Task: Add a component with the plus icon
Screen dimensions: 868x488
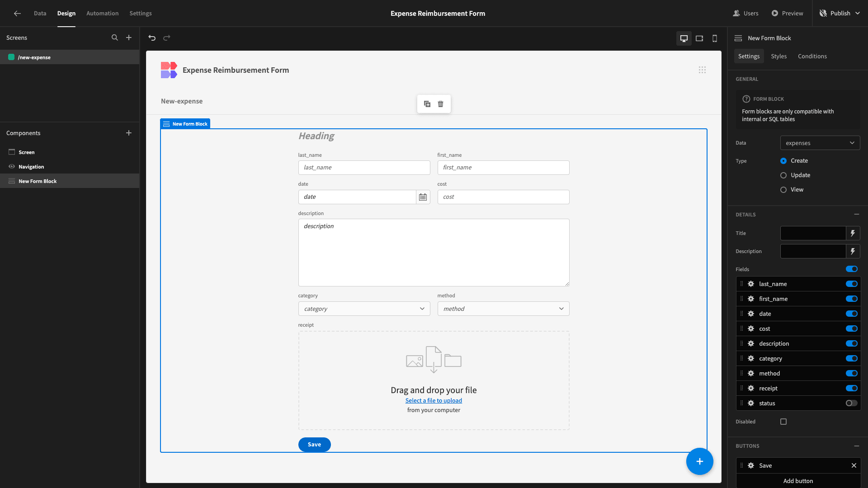Action: 129,133
